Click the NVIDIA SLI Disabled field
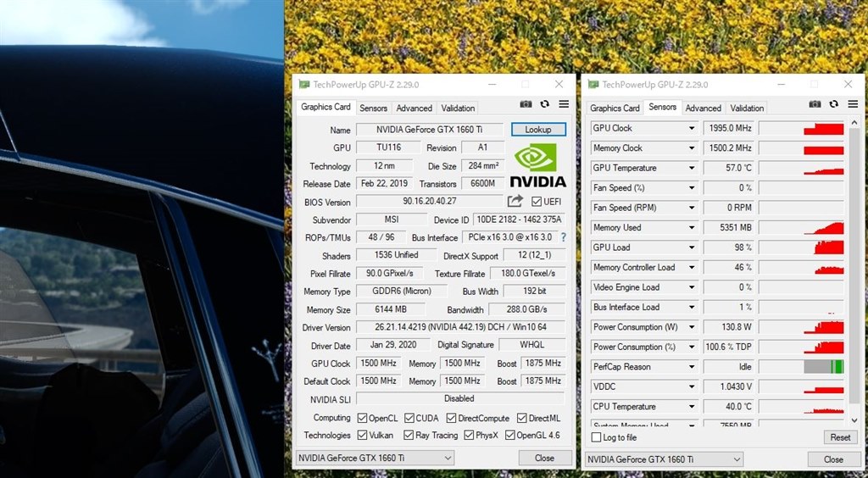 coord(460,398)
